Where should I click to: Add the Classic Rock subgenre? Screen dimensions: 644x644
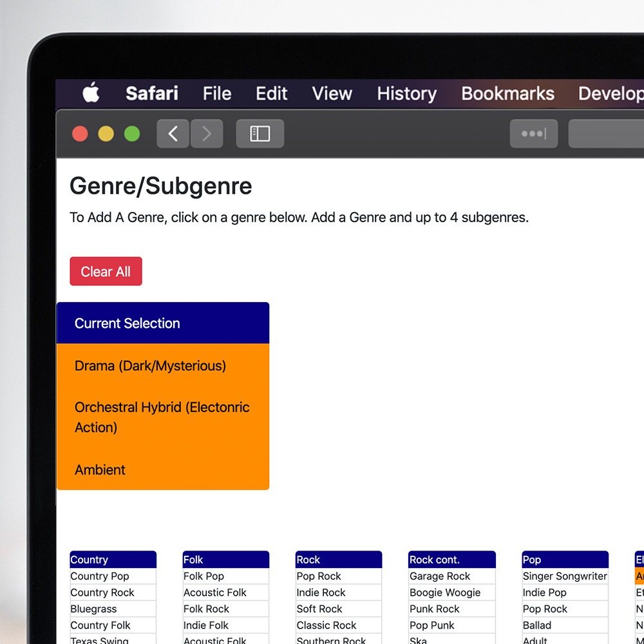pos(339,625)
